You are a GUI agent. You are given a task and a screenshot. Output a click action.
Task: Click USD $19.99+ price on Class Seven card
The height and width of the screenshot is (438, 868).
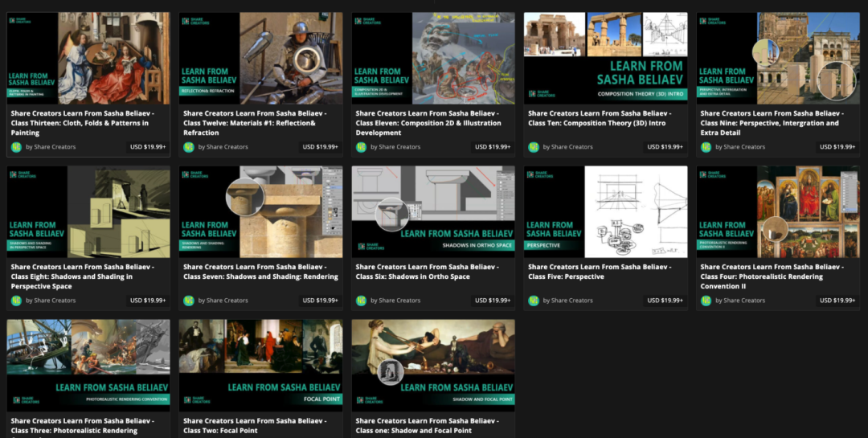[321, 301]
